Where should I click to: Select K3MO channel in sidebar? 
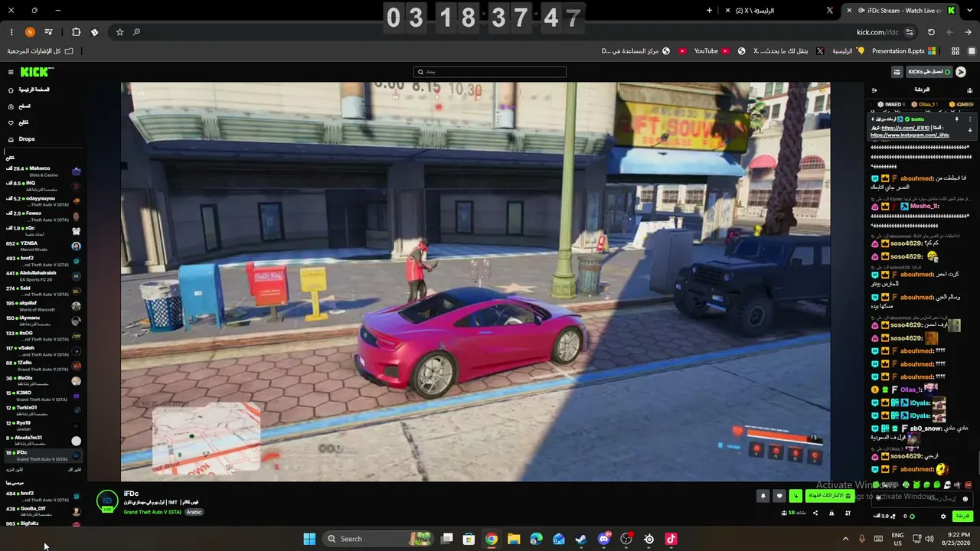[x=43, y=395]
